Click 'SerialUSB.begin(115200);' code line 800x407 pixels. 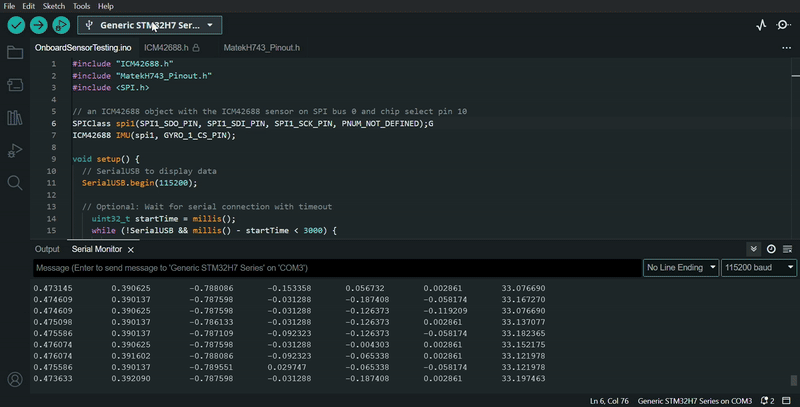139,183
